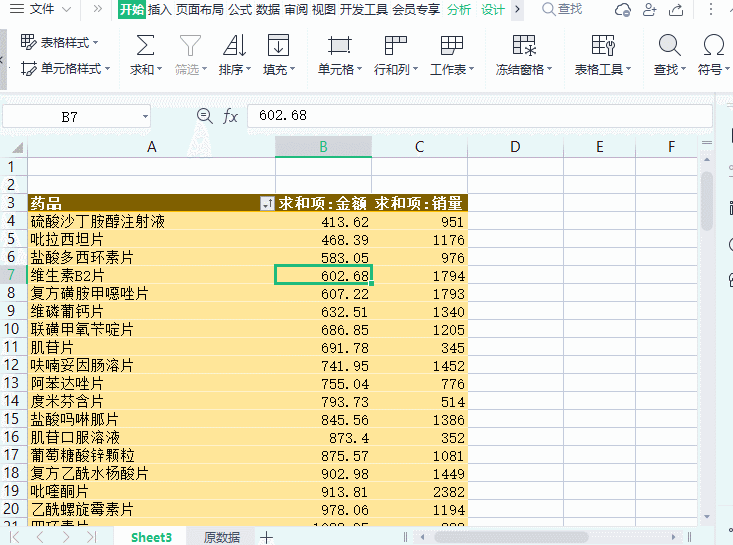
Task: Switch to the 页面布局 ribbon tab
Action: pos(199,9)
